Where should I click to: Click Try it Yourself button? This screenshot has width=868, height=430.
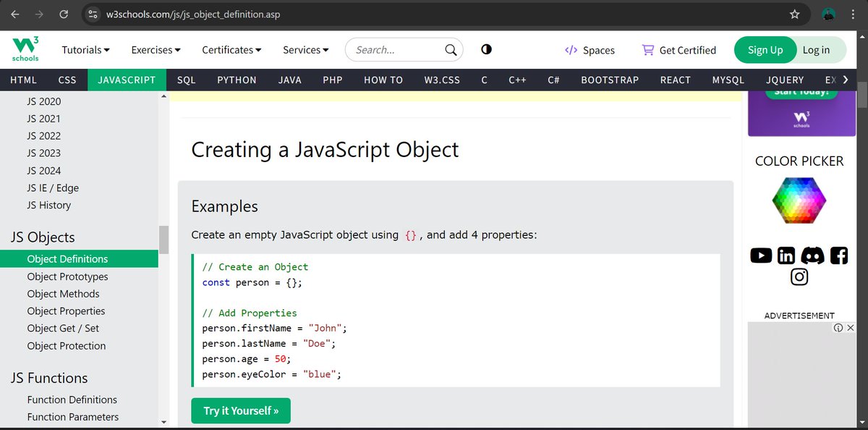[x=241, y=410]
